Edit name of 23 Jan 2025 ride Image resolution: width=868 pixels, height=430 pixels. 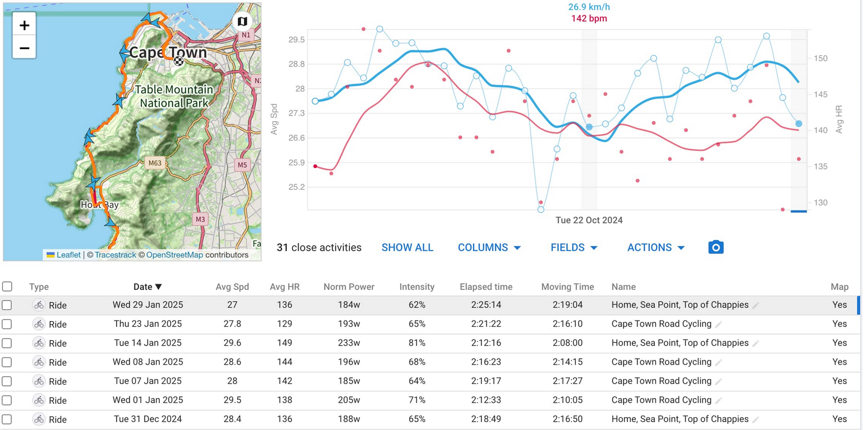[719, 324]
